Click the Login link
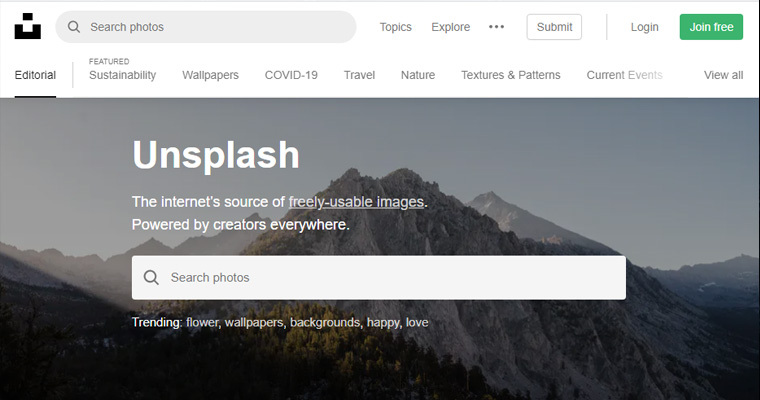Screen dimensions: 760x400 tap(644, 27)
